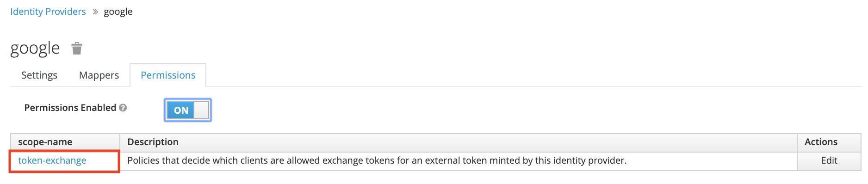Go back to Identity Providers breadcrumb

48,12
